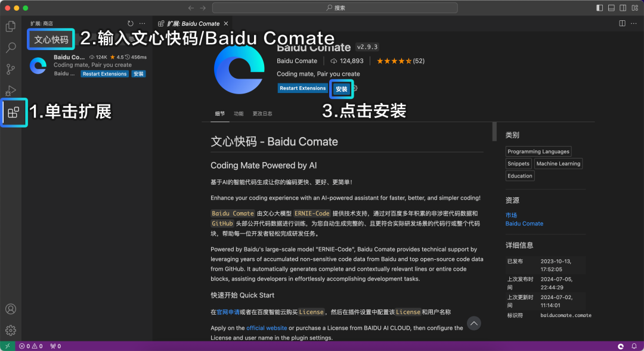
Task: Open the Programming Languages category
Action: click(x=538, y=151)
